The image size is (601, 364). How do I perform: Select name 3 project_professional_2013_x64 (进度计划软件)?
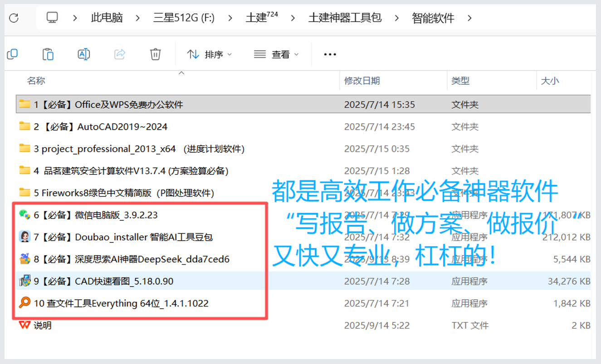pos(139,149)
